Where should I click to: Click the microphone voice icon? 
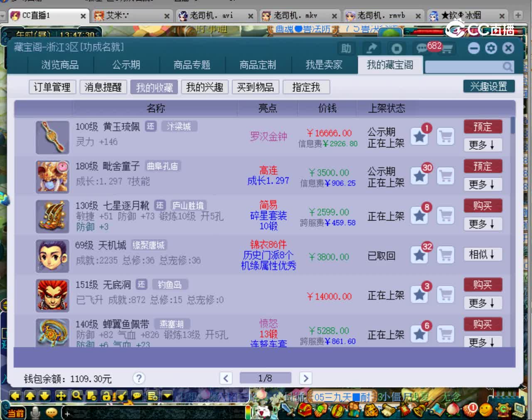pyautogui.click(x=36, y=413)
